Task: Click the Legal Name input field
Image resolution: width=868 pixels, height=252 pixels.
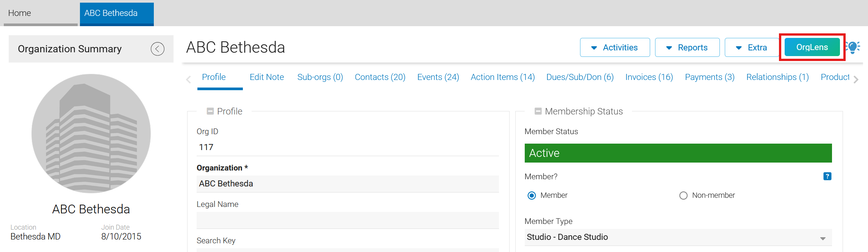Action: pyautogui.click(x=348, y=220)
